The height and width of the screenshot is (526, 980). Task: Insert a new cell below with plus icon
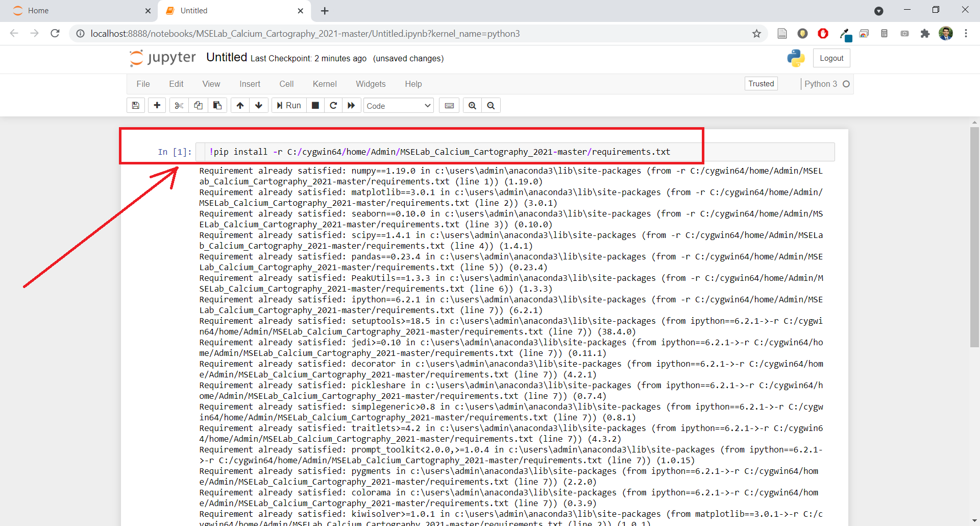pyautogui.click(x=157, y=105)
